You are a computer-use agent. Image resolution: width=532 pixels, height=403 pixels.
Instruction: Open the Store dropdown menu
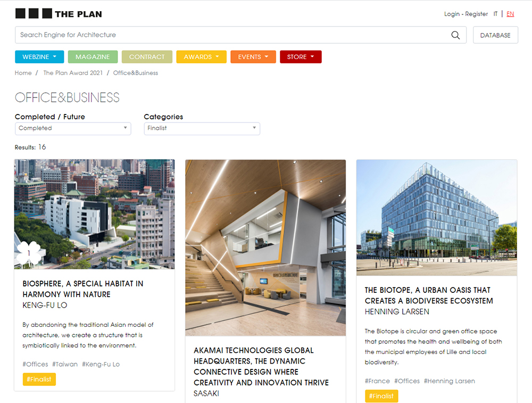pos(301,57)
